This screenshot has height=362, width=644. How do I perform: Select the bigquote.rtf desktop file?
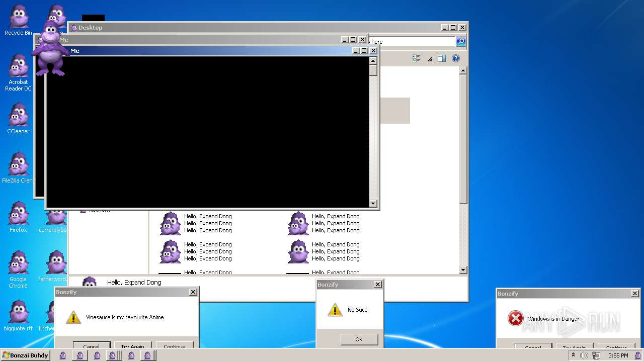click(18, 316)
